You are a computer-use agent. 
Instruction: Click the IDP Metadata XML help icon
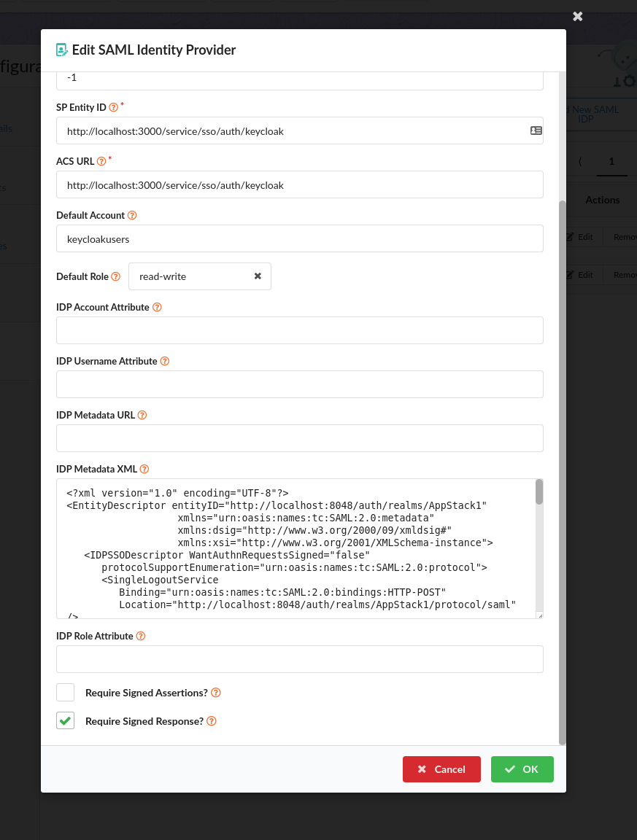pos(144,469)
